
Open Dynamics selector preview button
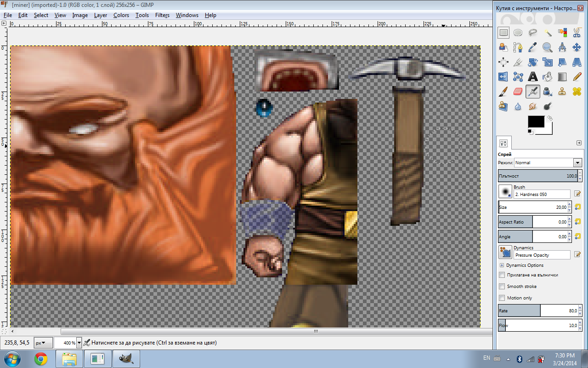pos(505,252)
